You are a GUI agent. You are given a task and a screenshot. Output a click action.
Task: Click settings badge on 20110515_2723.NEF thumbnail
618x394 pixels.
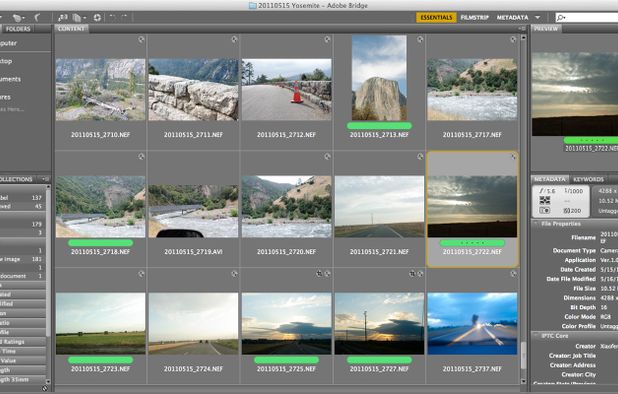[141, 273]
